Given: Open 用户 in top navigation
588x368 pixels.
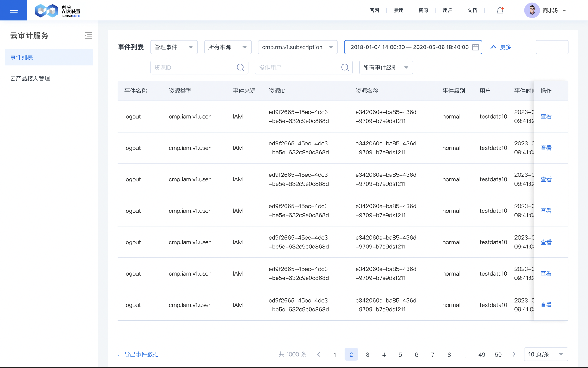Looking at the screenshot, I should click(448, 11).
